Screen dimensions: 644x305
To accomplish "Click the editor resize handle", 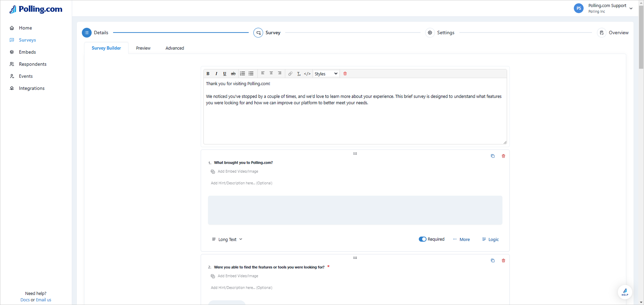I will 505,142.
